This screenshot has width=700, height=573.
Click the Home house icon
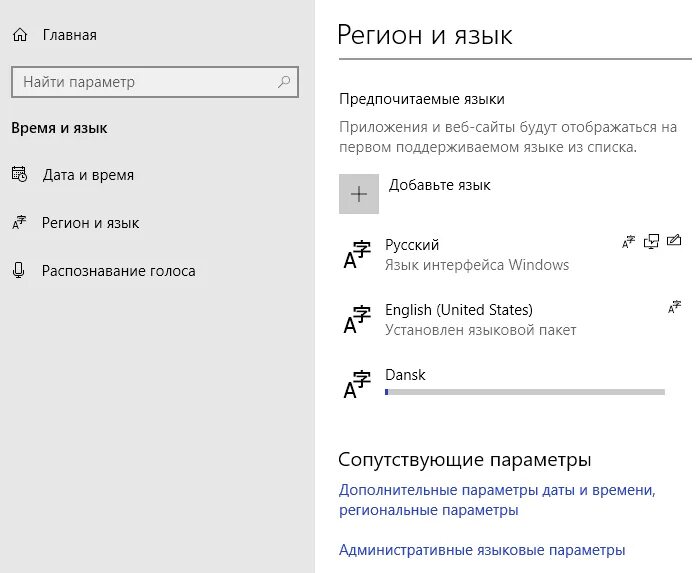click(x=20, y=35)
